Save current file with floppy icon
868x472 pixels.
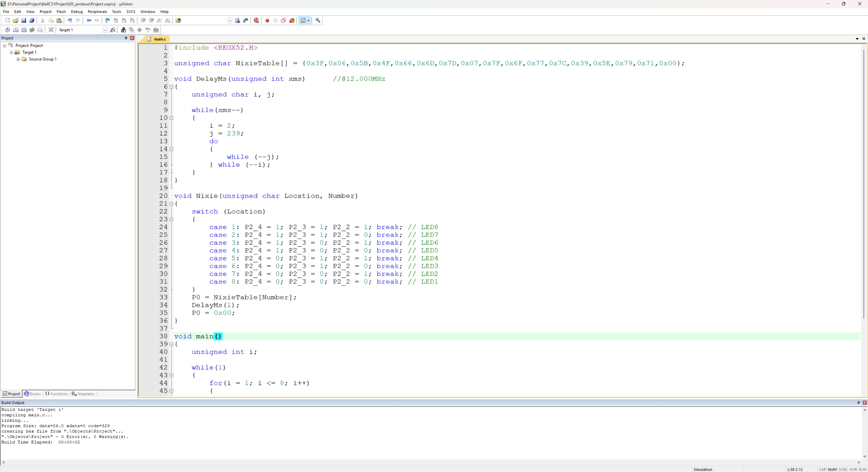coord(24,21)
